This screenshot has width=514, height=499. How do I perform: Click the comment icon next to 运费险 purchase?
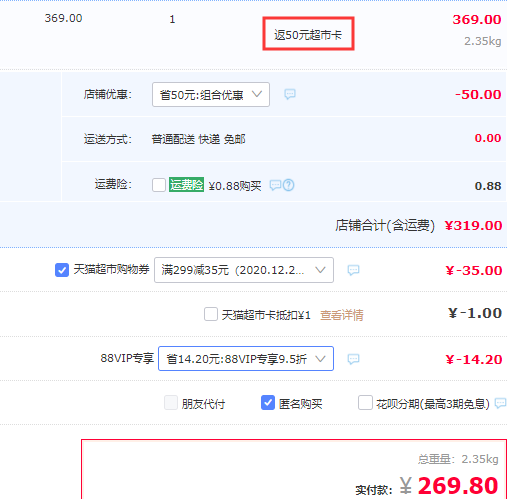coord(275,185)
